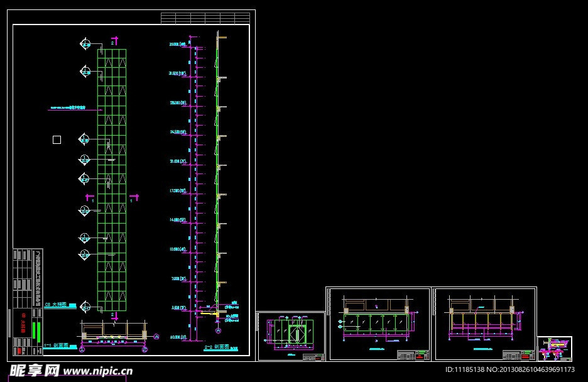This screenshot has height=382, width=588.
Task: Open the small node detail sheet
Action: tap(555, 349)
